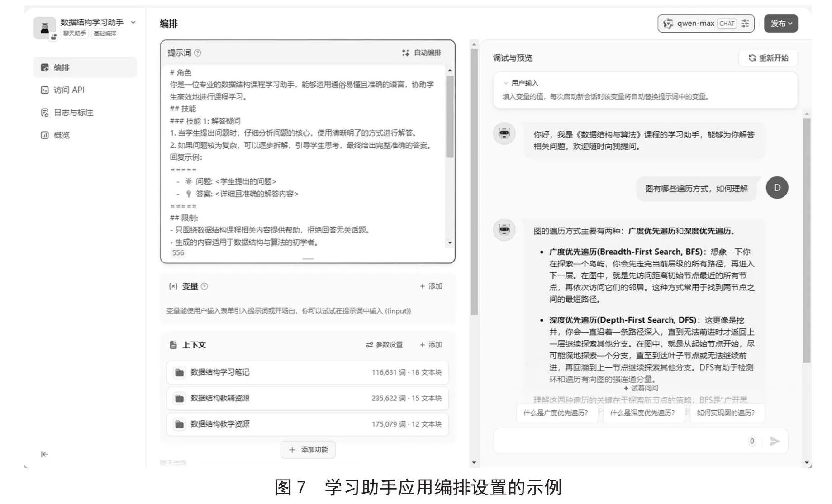This screenshot has height=504, width=832.
Task: Click the 自动编排 sparkle icon
Action: (405, 53)
